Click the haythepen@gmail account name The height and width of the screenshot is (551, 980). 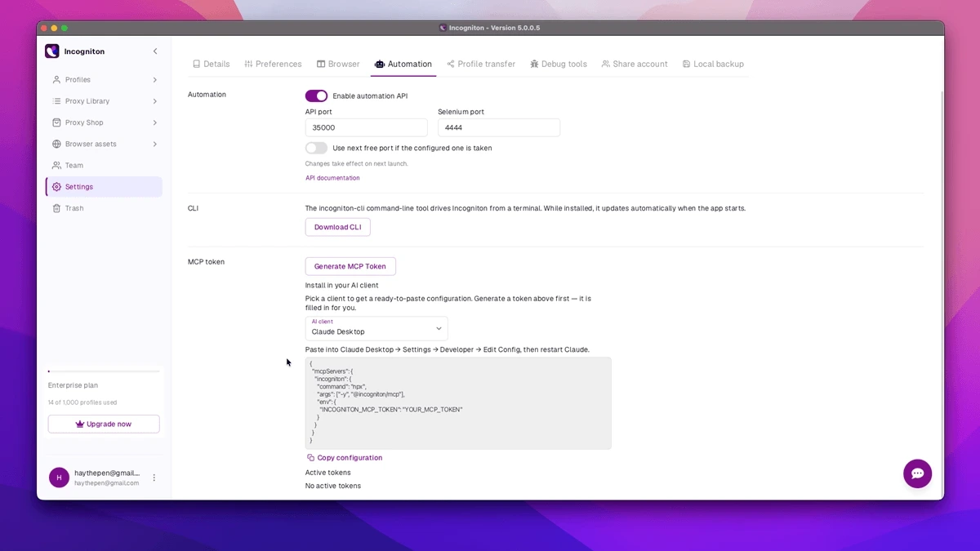click(x=107, y=473)
